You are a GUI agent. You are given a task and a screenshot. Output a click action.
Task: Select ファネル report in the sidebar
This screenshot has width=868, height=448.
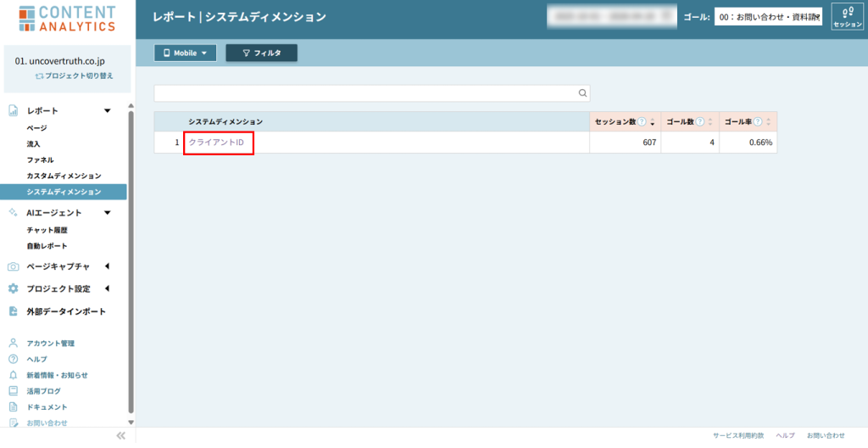(40, 160)
